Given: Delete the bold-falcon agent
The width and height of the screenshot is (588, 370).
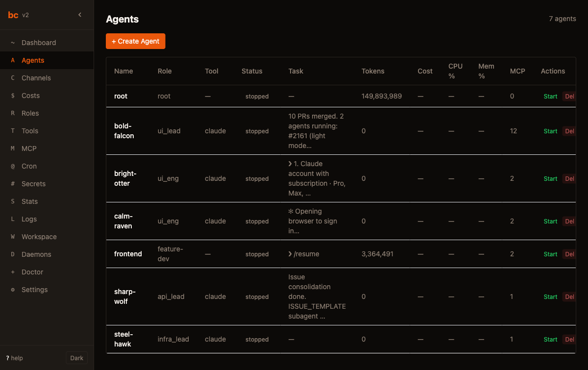Looking at the screenshot, I should (569, 131).
